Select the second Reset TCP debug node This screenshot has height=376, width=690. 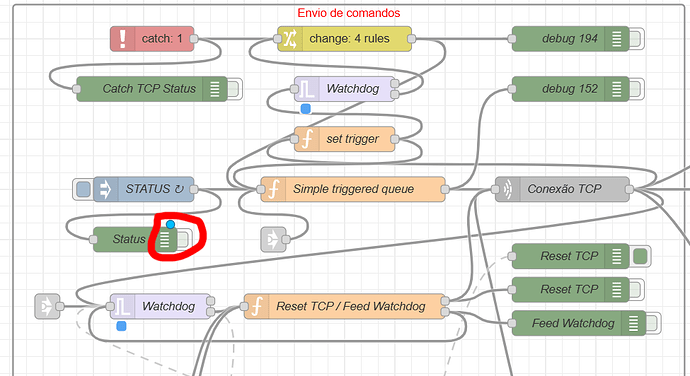(x=570, y=290)
